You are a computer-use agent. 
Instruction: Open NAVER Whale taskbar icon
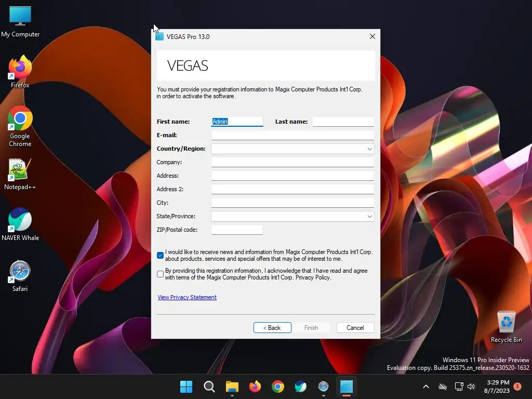[x=301, y=387]
